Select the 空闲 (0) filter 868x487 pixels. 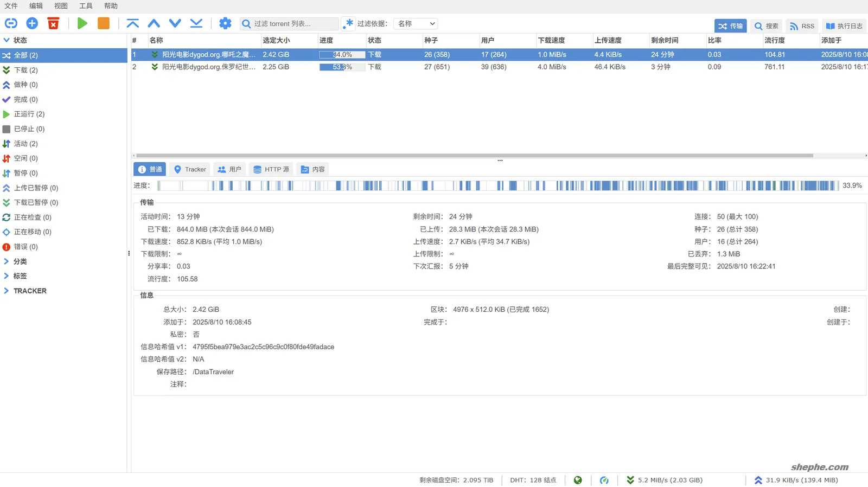pos(63,158)
